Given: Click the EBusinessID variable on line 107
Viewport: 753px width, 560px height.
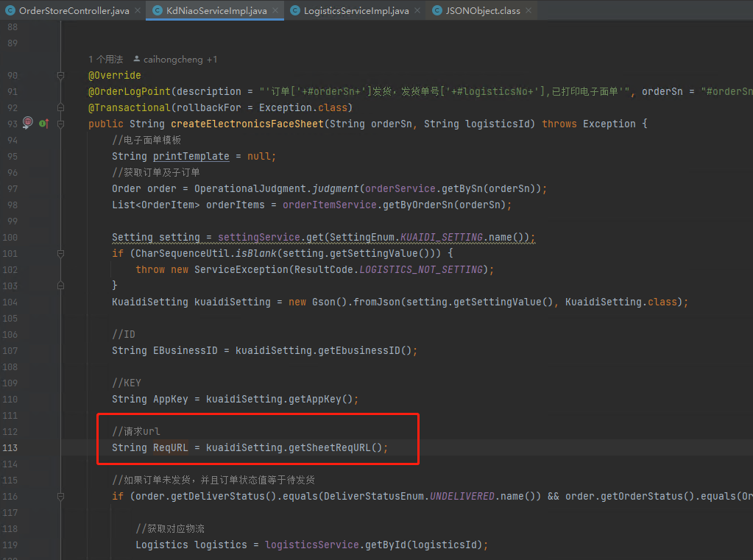Looking at the screenshot, I should 185,350.
